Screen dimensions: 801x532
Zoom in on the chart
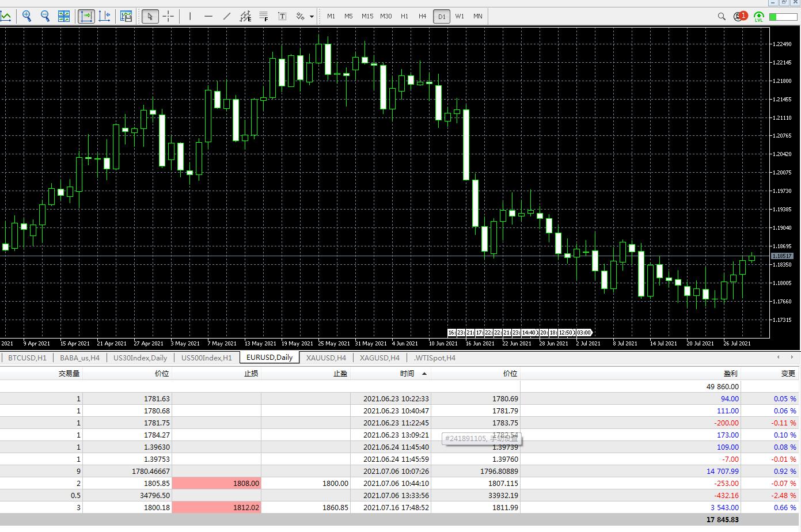pyautogui.click(x=27, y=16)
